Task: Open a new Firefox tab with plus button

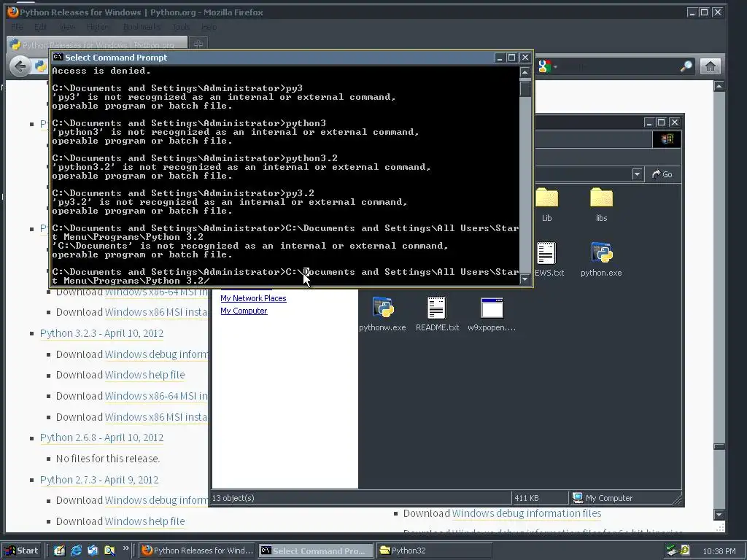Action: click(x=198, y=44)
